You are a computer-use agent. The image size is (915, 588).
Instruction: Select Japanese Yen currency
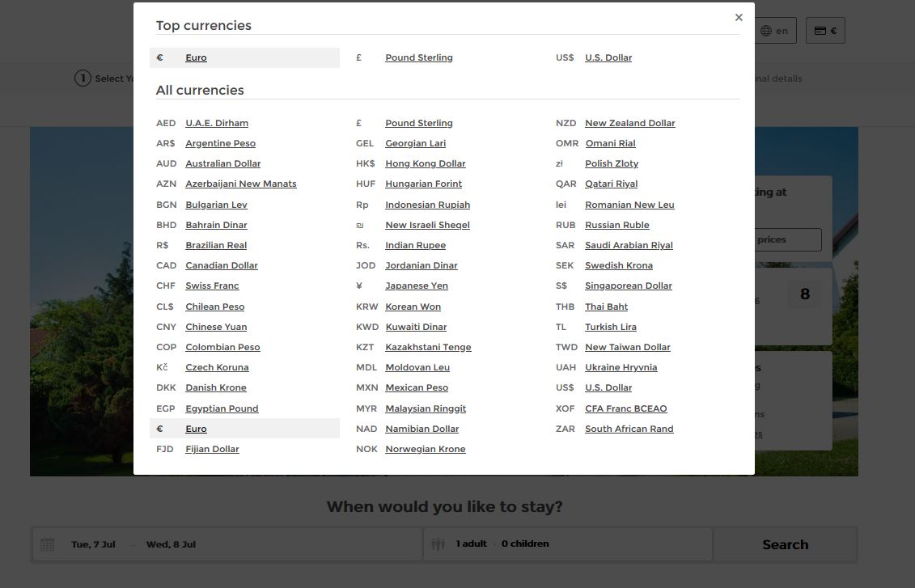tap(416, 286)
